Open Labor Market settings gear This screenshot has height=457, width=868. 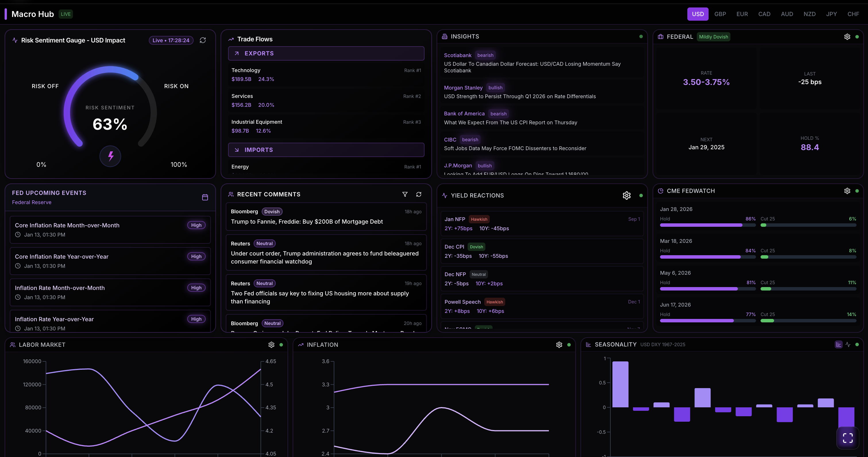[272, 344]
